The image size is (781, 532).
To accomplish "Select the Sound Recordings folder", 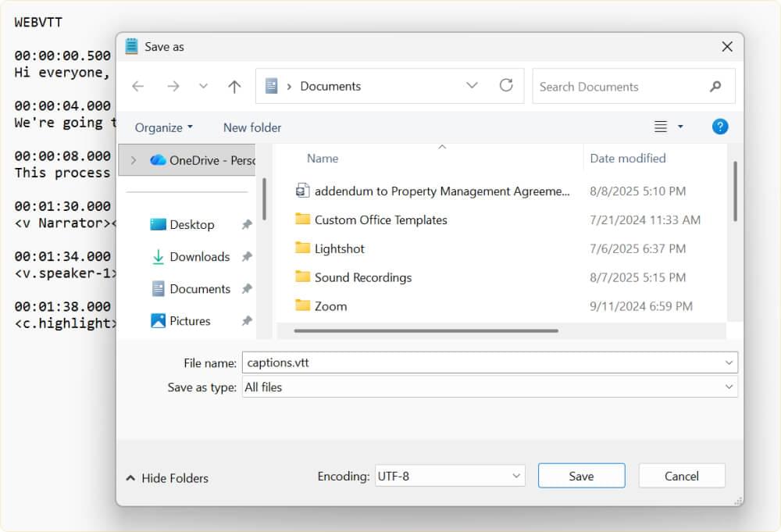I will [x=362, y=277].
